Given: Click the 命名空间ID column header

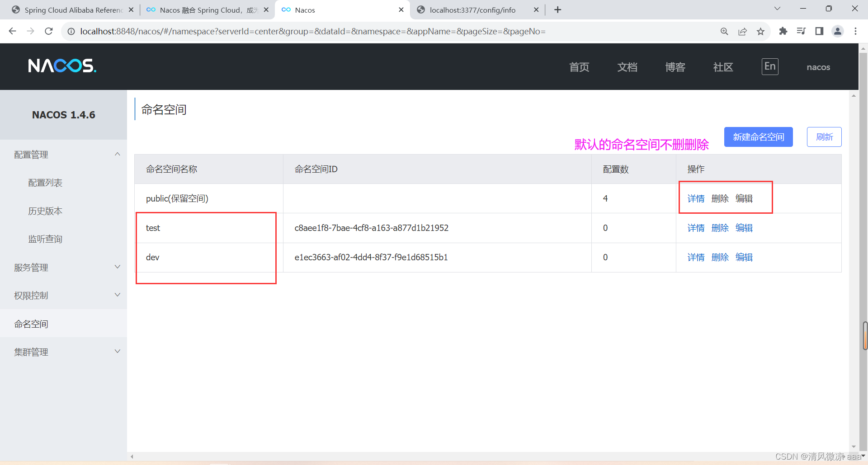Looking at the screenshot, I should pyautogui.click(x=437, y=169).
